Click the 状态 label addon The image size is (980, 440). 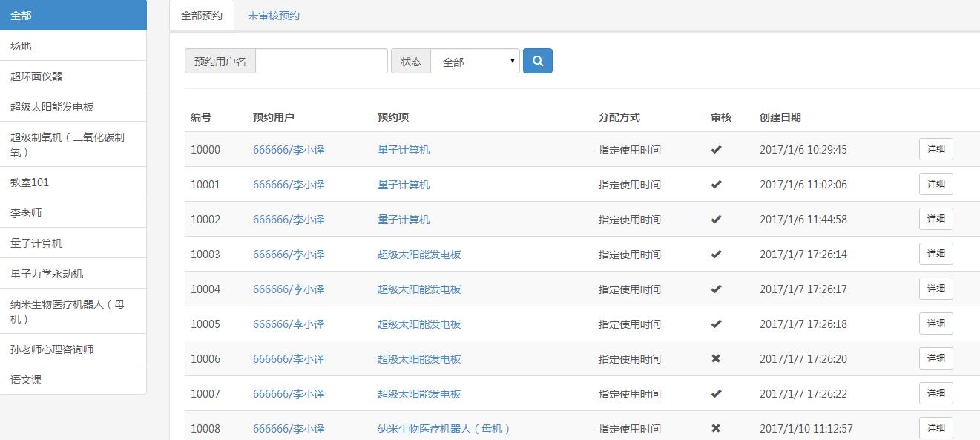(411, 61)
